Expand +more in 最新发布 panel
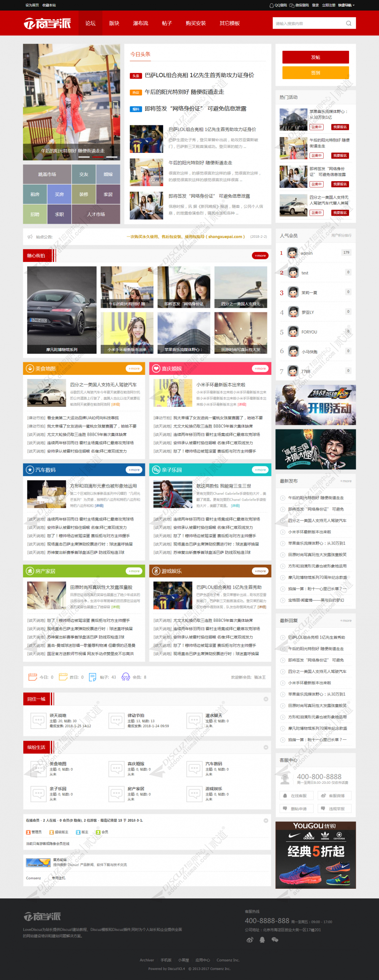Screen dimensions: 379x980 coord(346,481)
